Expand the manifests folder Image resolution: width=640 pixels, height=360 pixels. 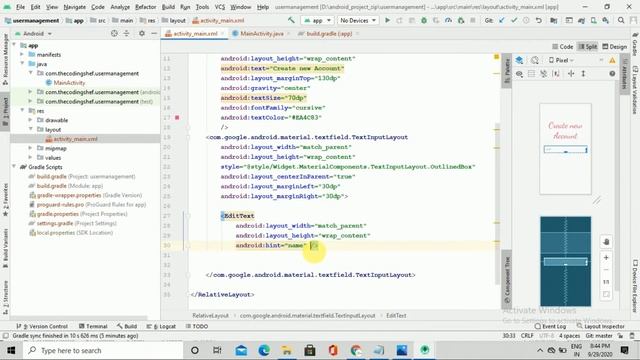tap(22, 54)
